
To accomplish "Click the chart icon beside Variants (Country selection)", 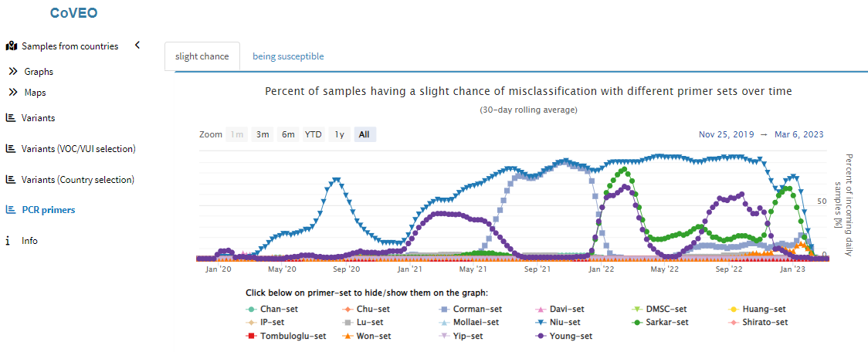I will (11, 179).
